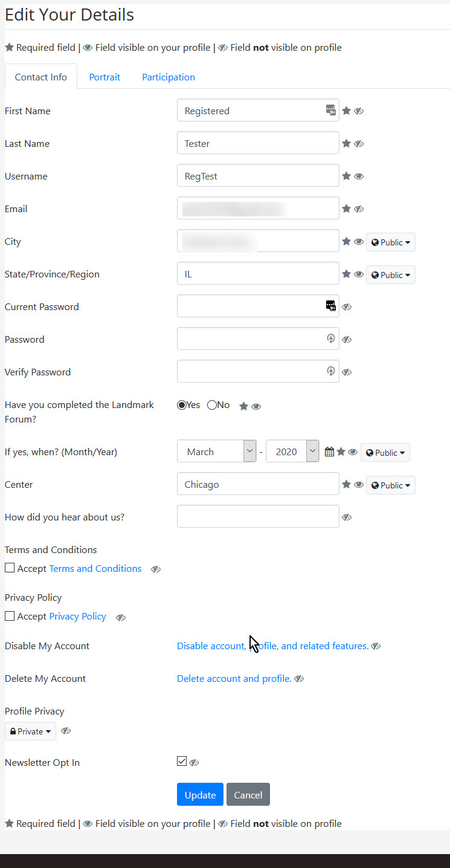The image size is (450, 868).
Task: Click required star icon next to Username
Action: pyautogui.click(x=346, y=176)
